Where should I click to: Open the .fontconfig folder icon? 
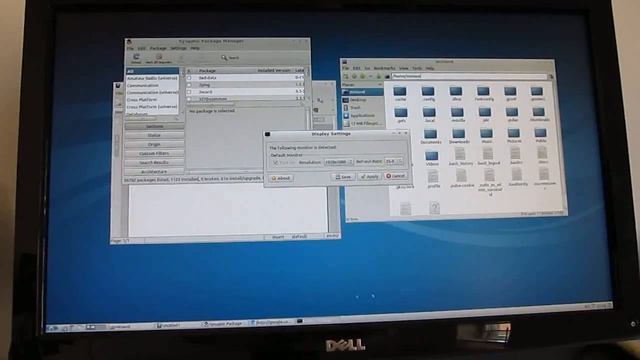(x=484, y=91)
